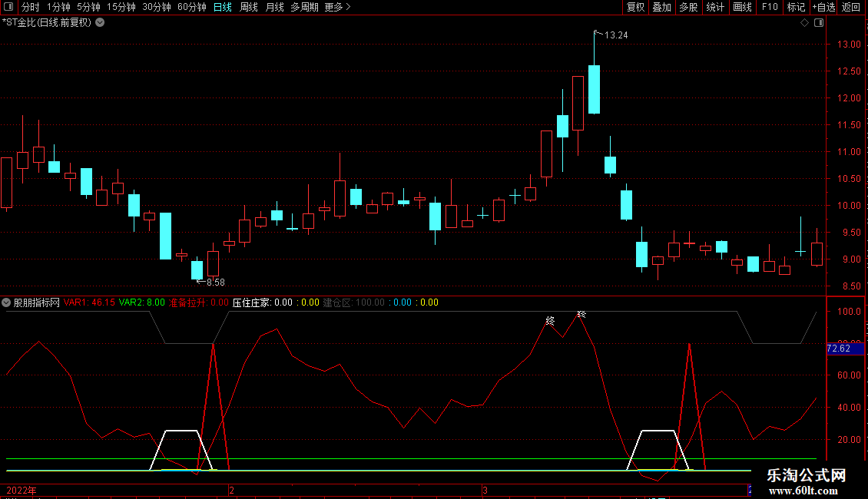Click the 13.00 price axis label

(849, 45)
